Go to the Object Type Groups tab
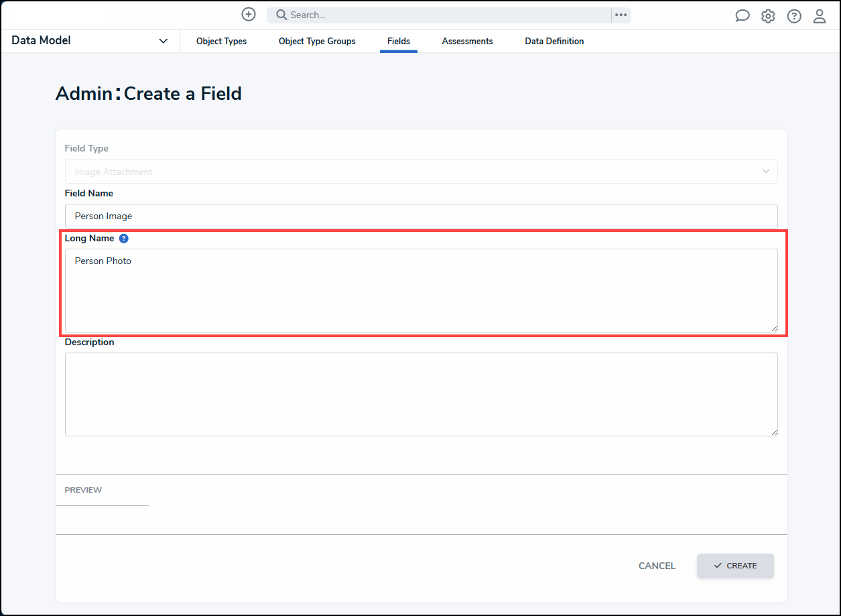 317,42
